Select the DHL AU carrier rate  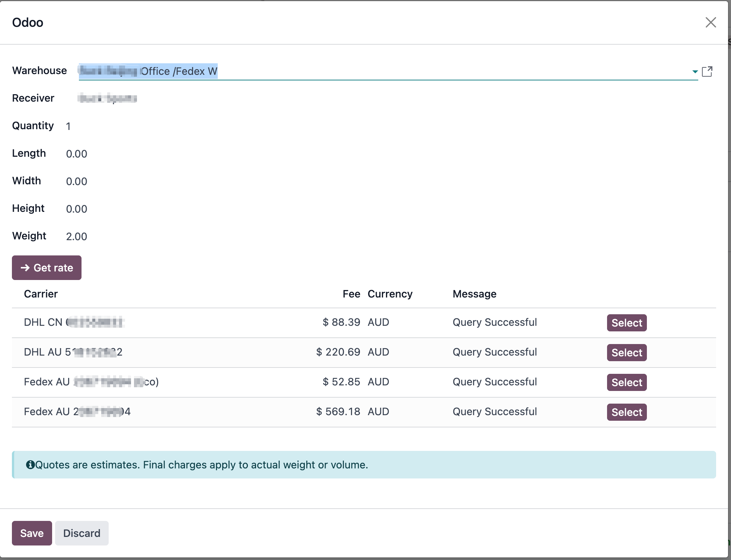point(626,353)
